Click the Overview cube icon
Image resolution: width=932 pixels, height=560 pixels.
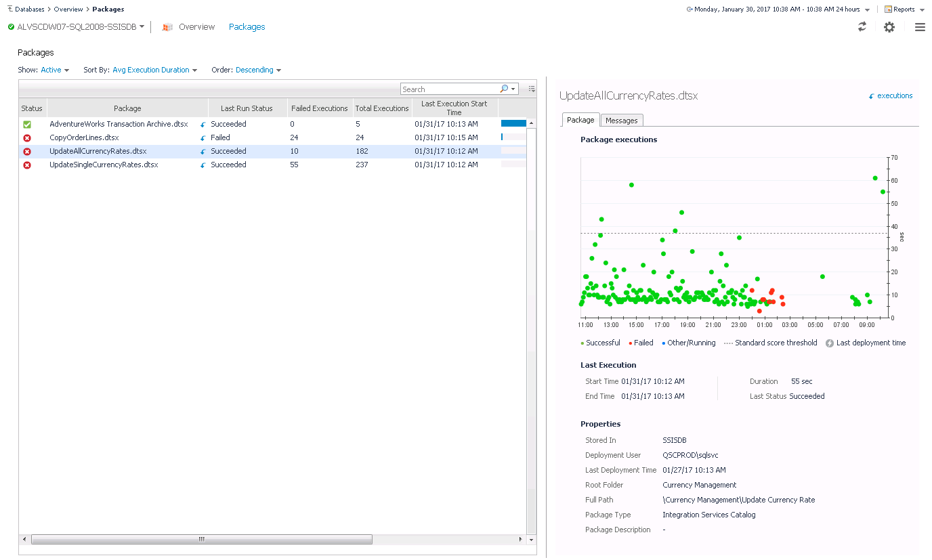(167, 27)
